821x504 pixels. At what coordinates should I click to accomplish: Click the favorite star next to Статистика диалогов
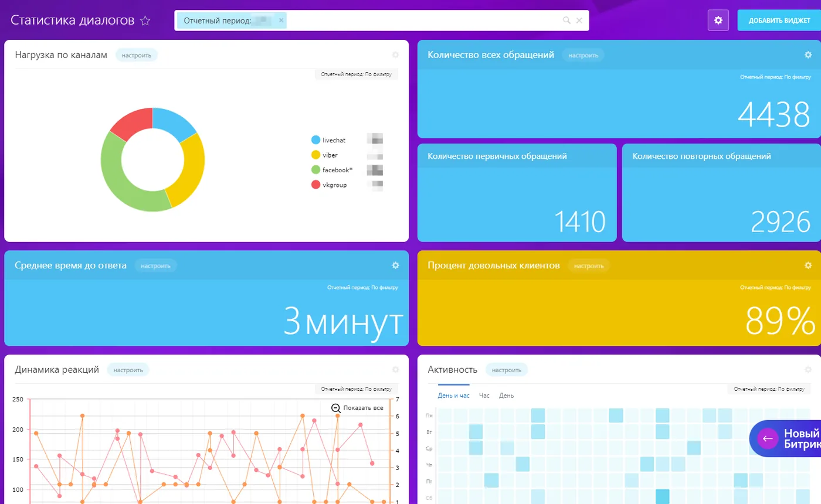145,21
